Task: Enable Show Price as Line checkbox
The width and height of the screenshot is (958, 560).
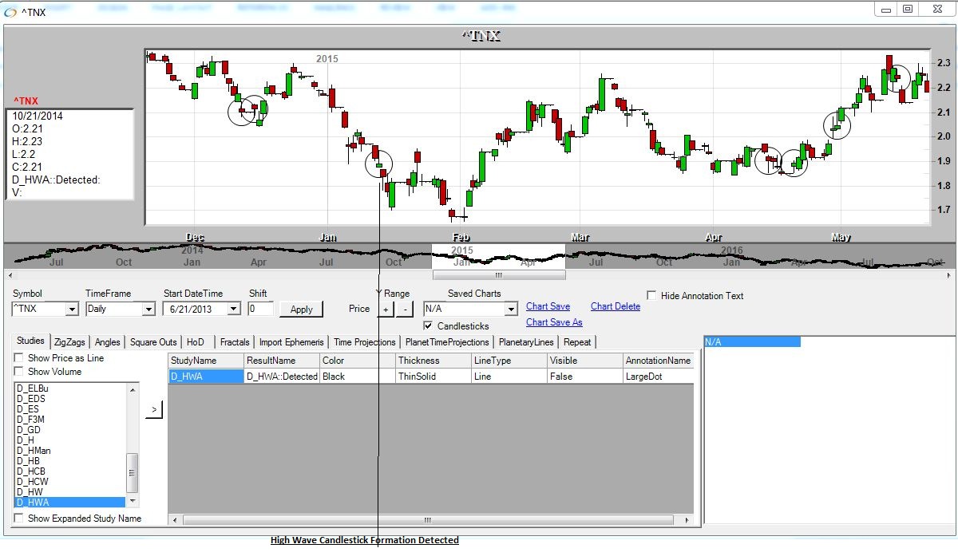Action: [x=19, y=358]
